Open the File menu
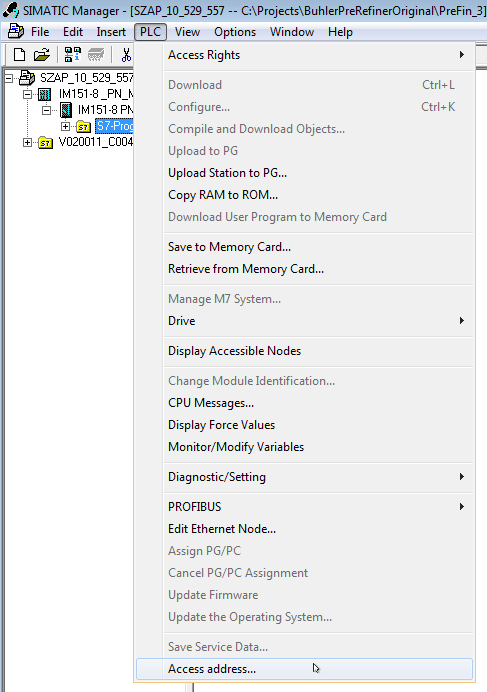 40,32
